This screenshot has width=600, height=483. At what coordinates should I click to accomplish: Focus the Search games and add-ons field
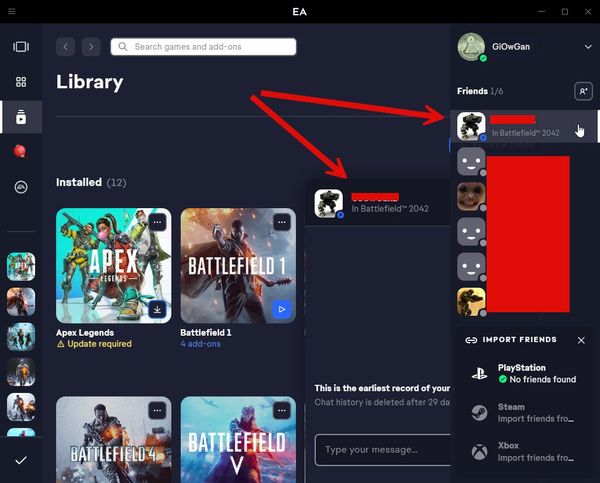(x=204, y=47)
